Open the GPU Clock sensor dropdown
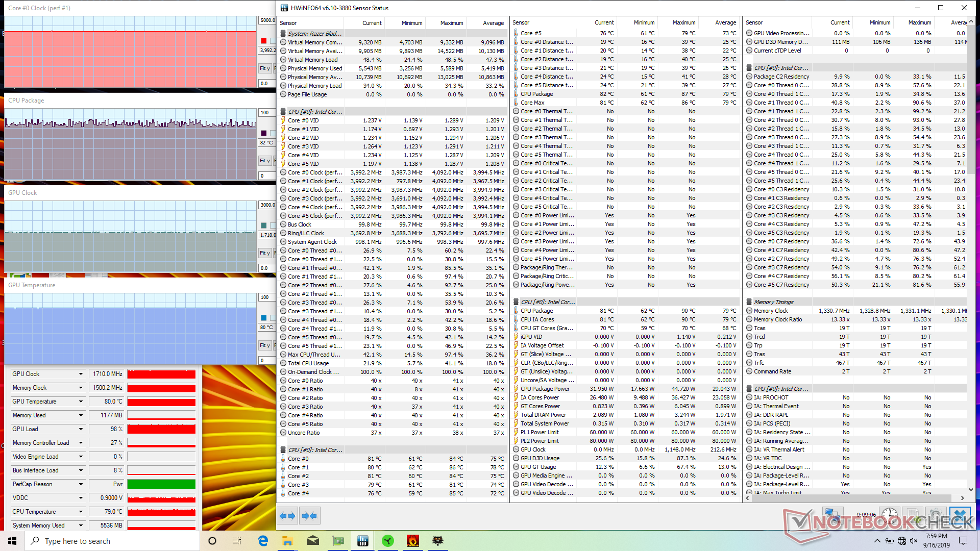Screen dimensions: 980x551 [81, 374]
